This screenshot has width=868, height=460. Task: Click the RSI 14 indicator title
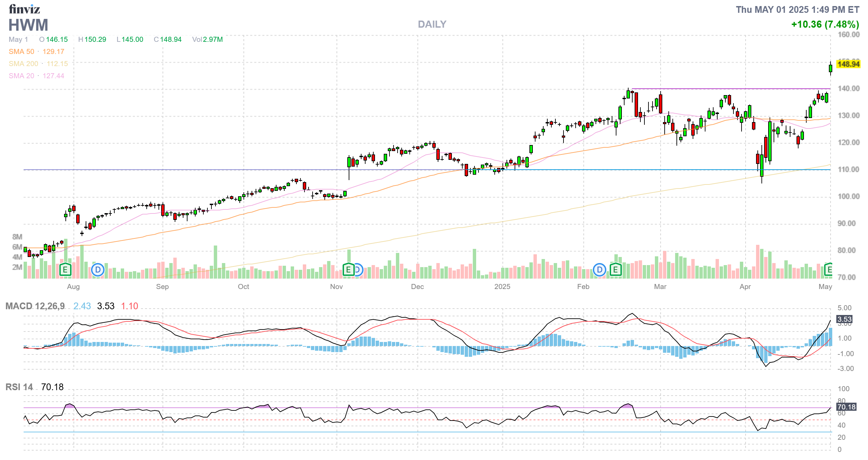click(x=19, y=387)
